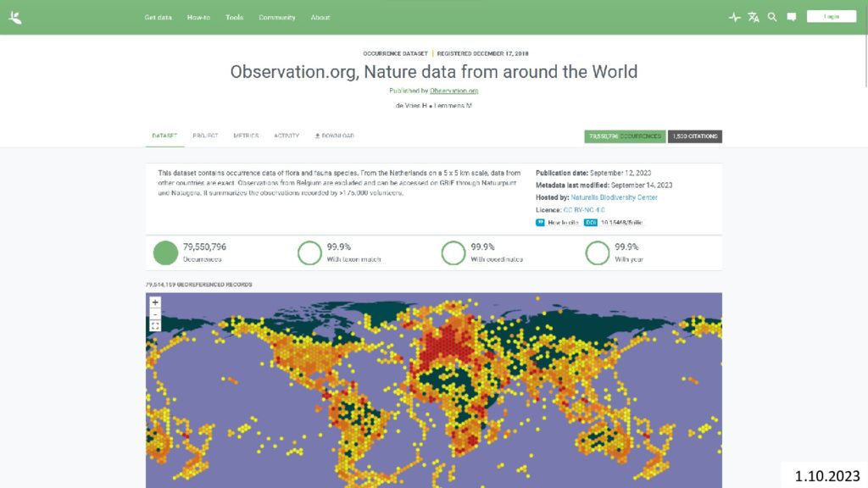Switch to the Metrics tab

pos(246,136)
